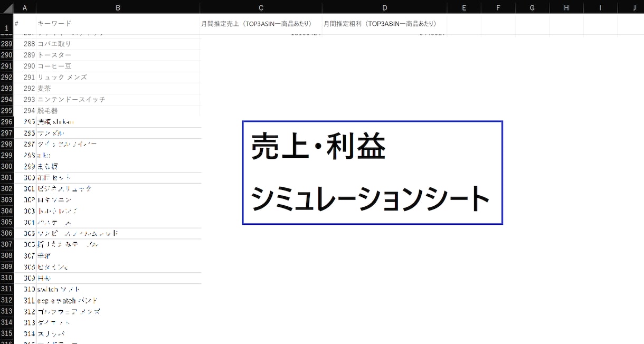Click row header 300
This screenshot has width=644, height=344.
tap(7, 166)
